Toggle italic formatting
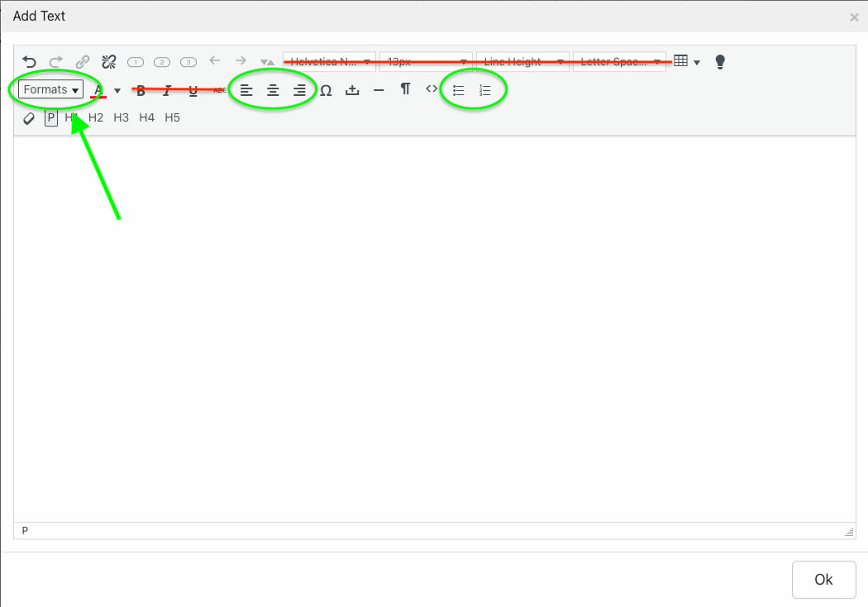This screenshot has height=607, width=868. [x=167, y=90]
